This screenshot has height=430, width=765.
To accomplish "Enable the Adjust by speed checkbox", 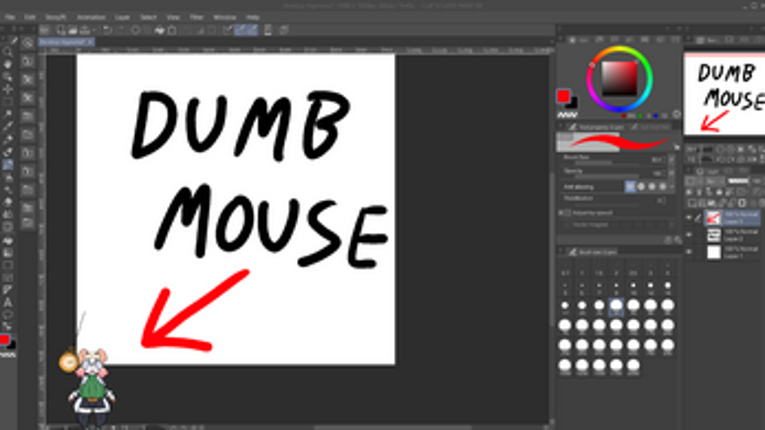I will point(563,213).
